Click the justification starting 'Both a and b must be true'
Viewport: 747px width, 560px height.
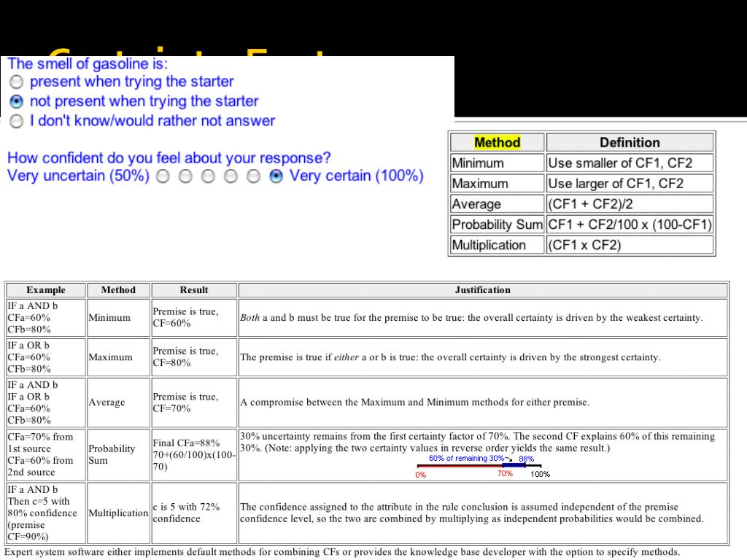[472, 318]
